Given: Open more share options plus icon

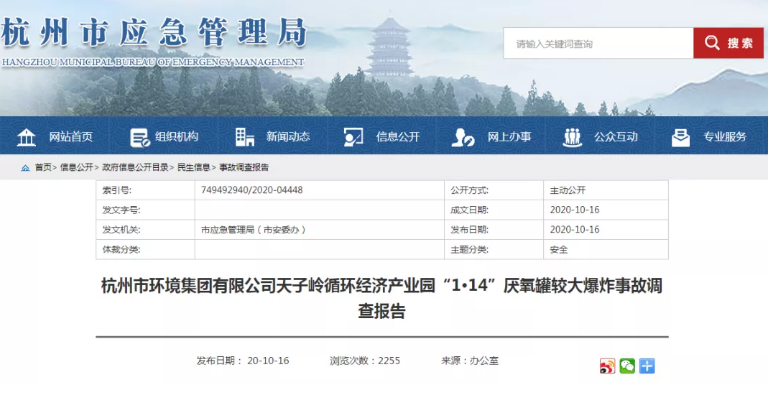Looking at the screenshot, I should tap(647, 366).
